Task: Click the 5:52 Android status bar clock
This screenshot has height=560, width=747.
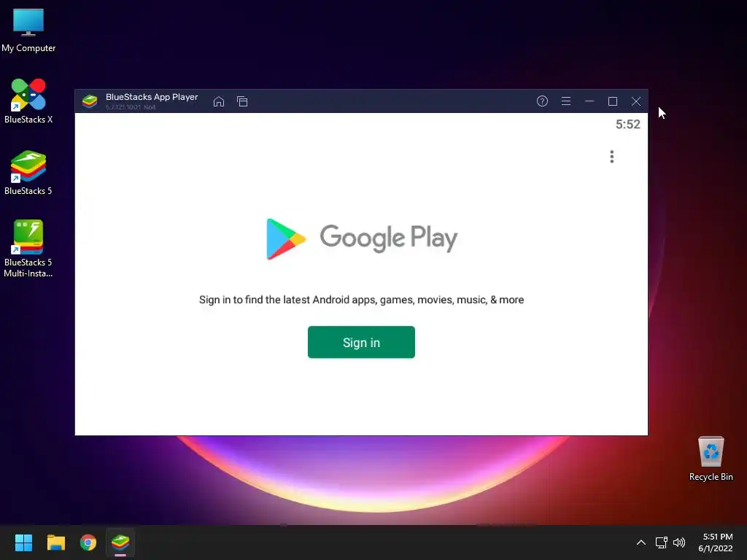Action: pos(628,124)
